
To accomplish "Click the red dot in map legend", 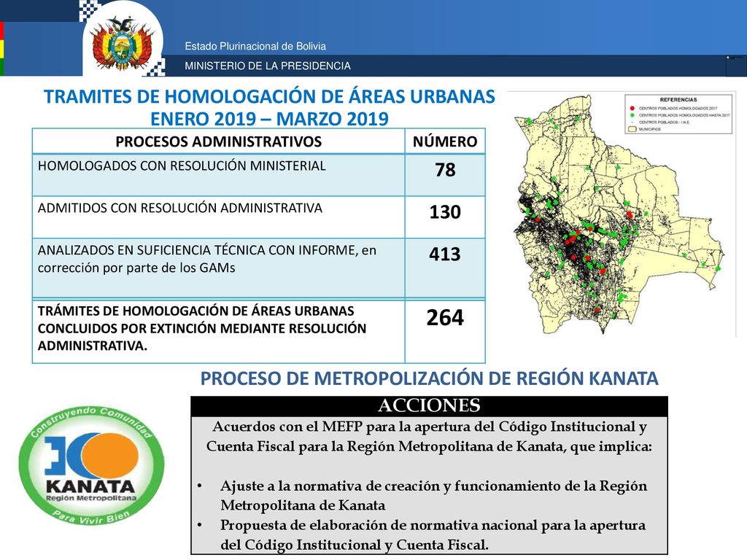I will 632,109.
